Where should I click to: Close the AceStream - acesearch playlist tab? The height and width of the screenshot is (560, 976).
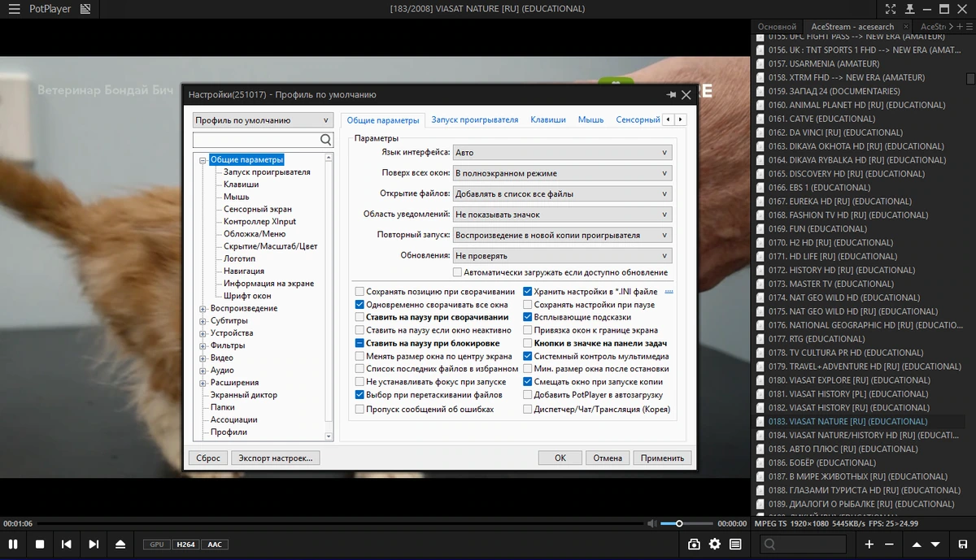(x=907, y=27)
